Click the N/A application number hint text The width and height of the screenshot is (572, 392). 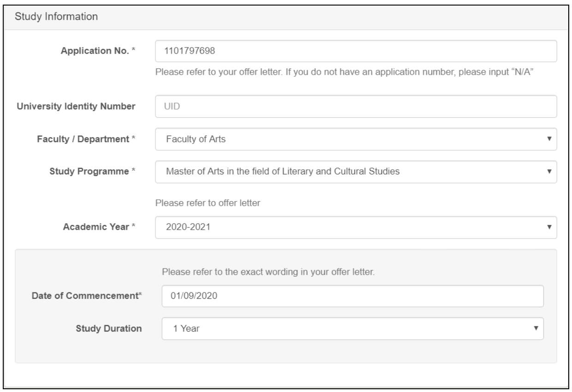[344, 73]
